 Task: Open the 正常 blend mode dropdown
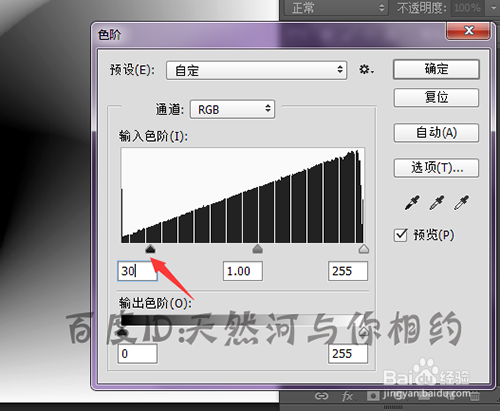pyautogui.click(x=336, y=8)
